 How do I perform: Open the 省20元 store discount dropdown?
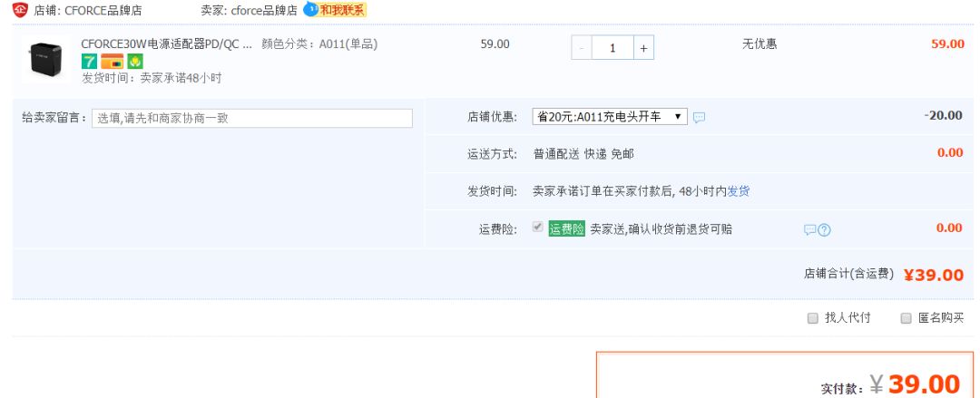tap(610, 117)
